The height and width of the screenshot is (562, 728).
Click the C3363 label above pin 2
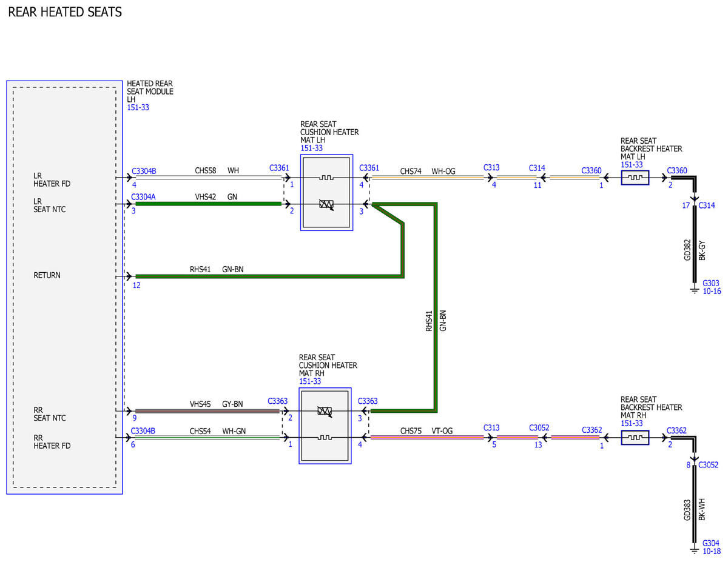tap(278, 401)
